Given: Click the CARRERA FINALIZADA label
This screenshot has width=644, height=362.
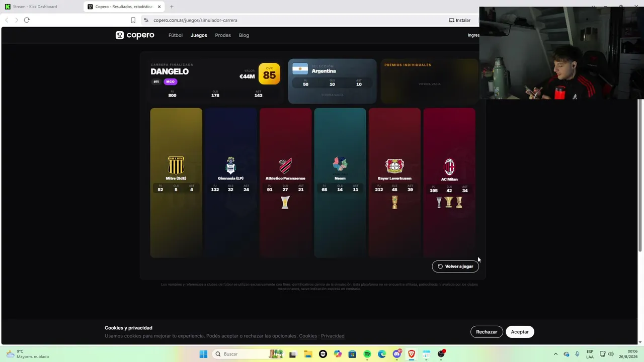Looking at the screenshot, I should (172, 65).
